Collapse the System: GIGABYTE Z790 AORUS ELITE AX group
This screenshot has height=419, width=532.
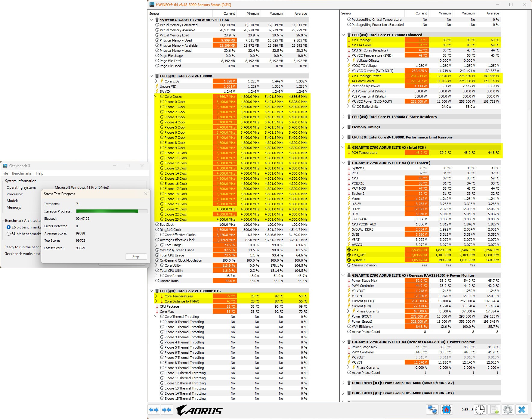pyautogui.click(x=151, y=20)
